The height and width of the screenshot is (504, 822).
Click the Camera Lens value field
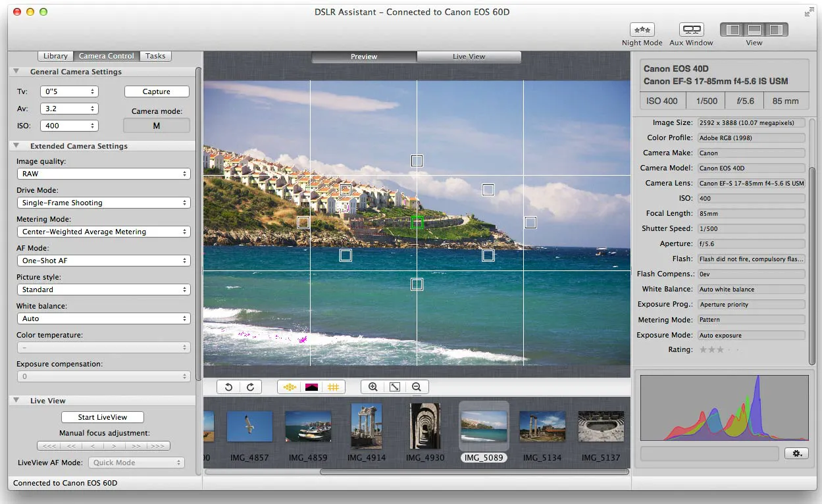pos(751,184)
